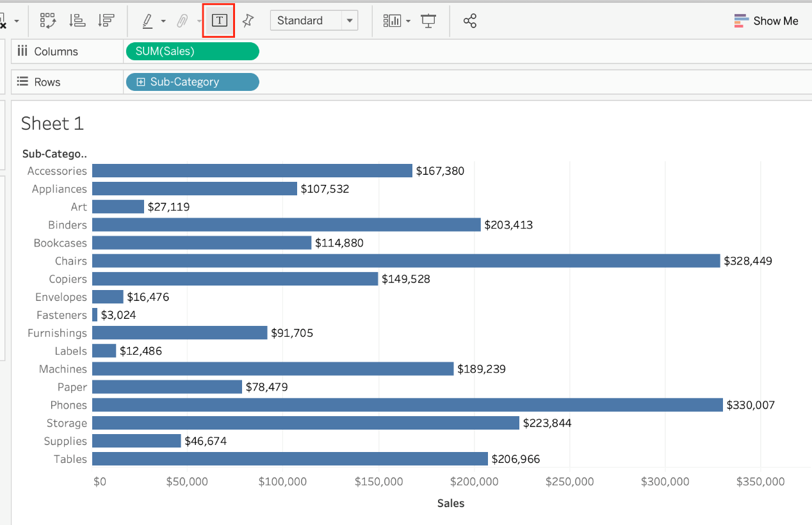The width and height of the screenshot is (812, 525).
Task: Click the Show/Hide Cards icon
Action: pyautogui.click(x=391, y=21)
